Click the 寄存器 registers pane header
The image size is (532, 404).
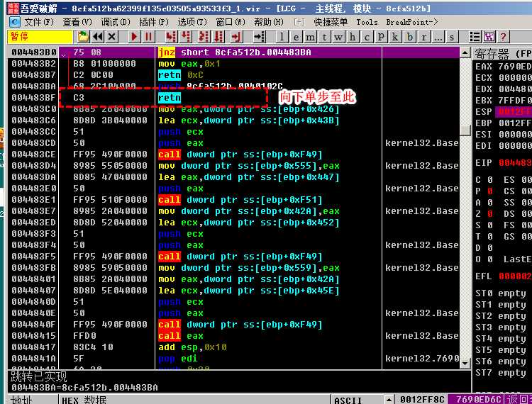[x=502, y=53]
